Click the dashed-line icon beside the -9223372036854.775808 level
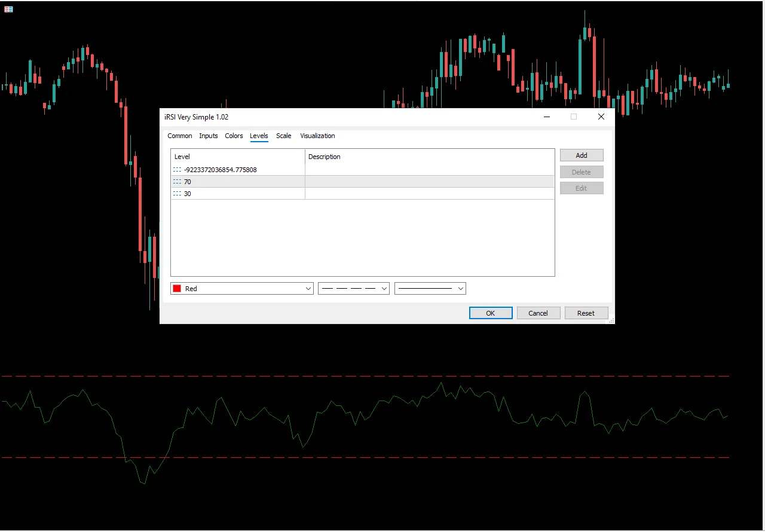 click(177, 170)
